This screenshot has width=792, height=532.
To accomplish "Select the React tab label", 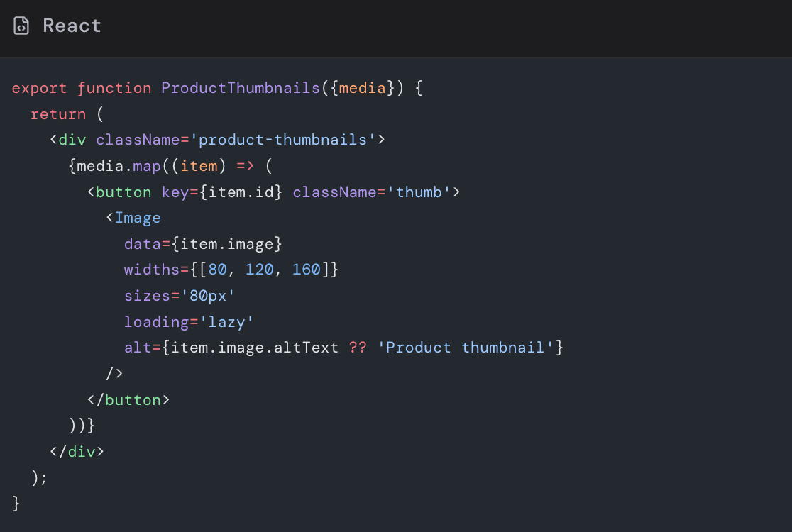I will pyautogui.click(x=72, y=26).
